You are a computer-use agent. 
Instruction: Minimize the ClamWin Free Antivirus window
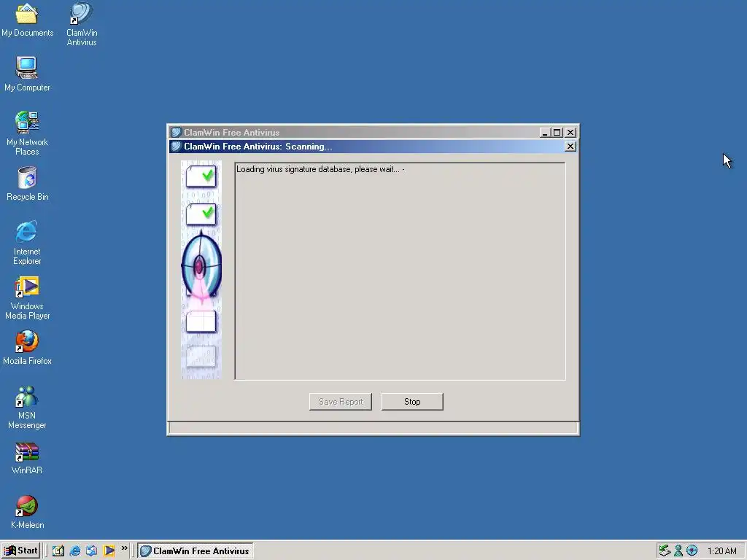tap(545, 133)
